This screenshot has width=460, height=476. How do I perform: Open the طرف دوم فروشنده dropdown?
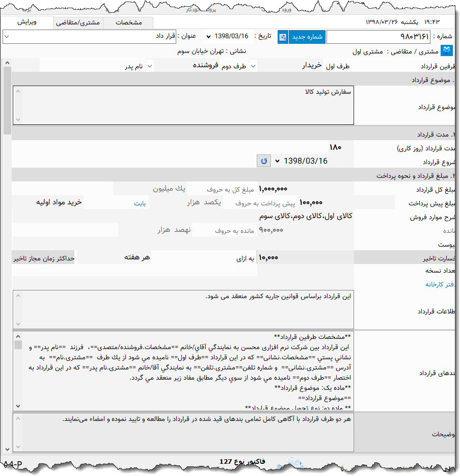pyautogui.click(x=253, y=65)
